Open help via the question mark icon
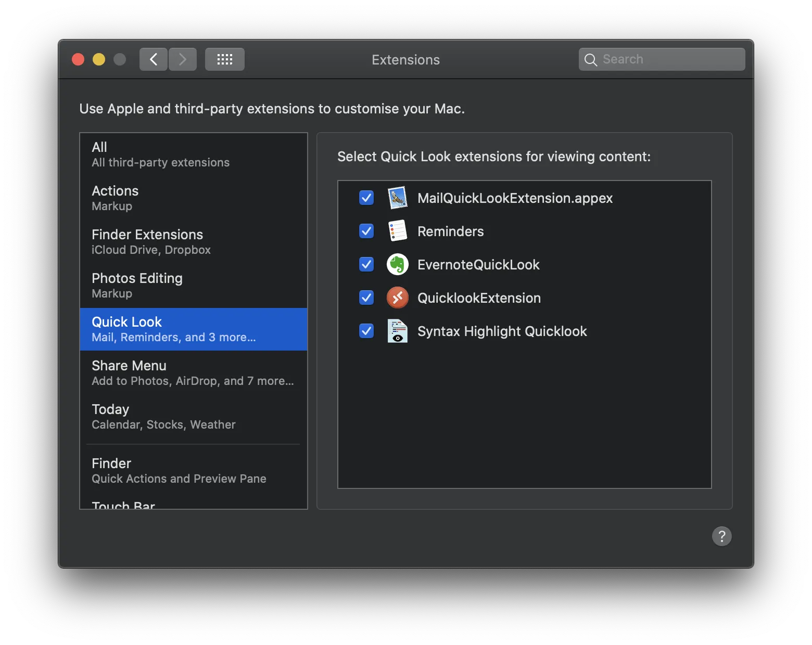The width and height of the screenshot is (812, 645). tap(721, 536)
